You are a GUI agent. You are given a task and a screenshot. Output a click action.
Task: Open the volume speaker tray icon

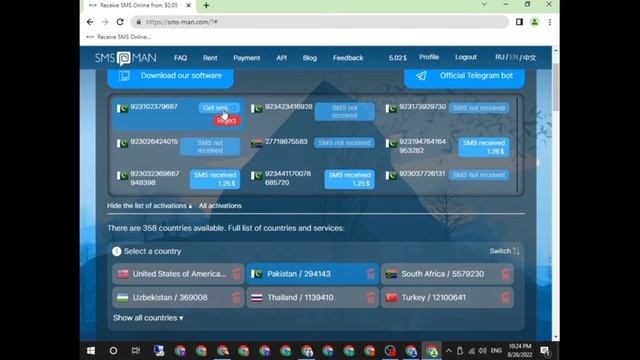(x=482, y=351)
